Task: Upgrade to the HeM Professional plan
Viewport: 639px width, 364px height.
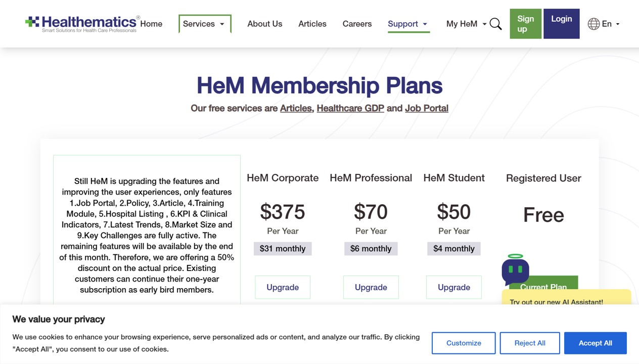Action: [371, 287]
